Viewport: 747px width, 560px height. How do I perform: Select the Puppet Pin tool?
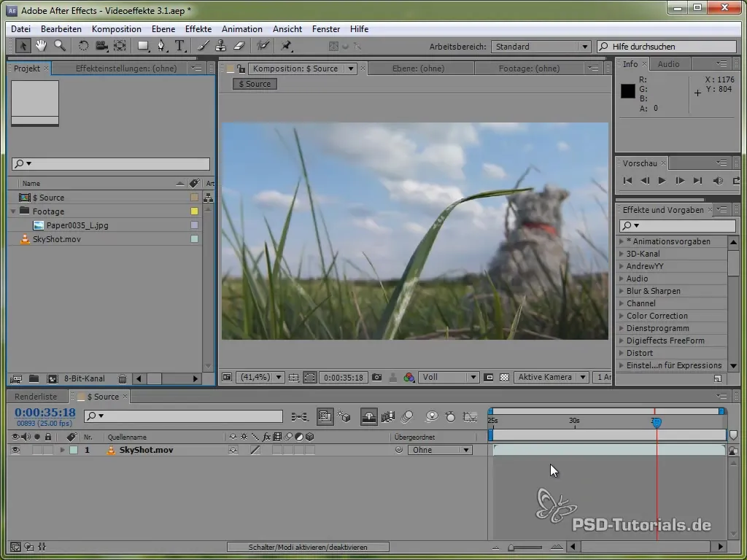[x=286, y=46]
